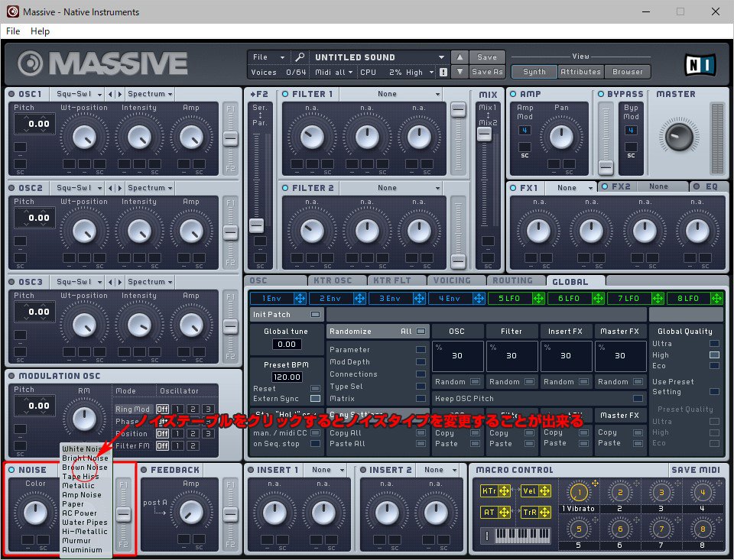
Task: Open OSC1 Spectrum mode dropdown
Action: [150, 94]
